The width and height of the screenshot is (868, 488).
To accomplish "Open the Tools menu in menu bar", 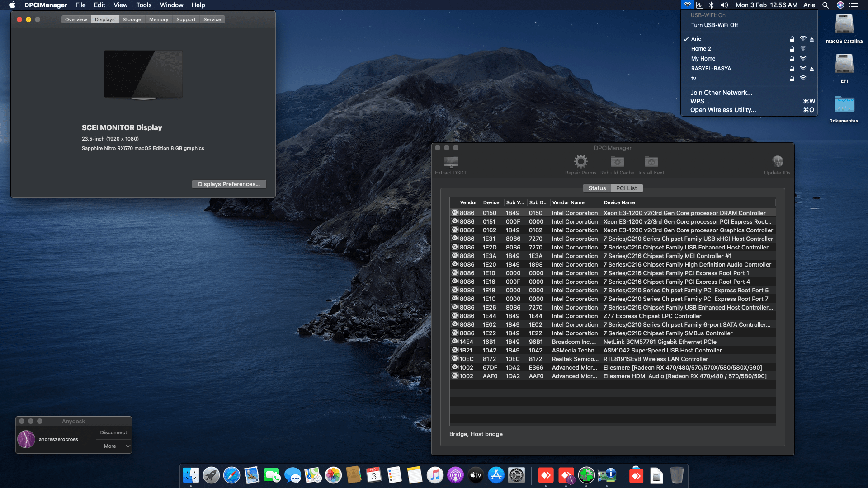I will pyautogui.click(x=144, y=5).
